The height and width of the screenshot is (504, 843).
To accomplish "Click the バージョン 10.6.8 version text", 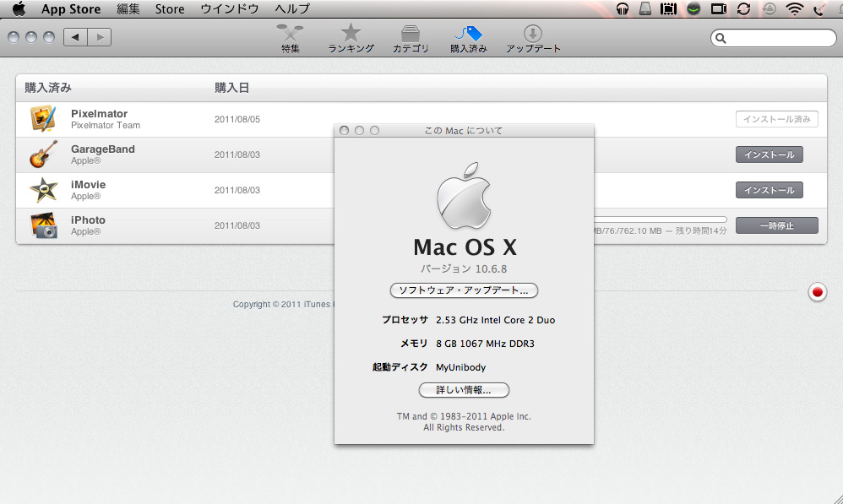I will [x=464, y=268].
